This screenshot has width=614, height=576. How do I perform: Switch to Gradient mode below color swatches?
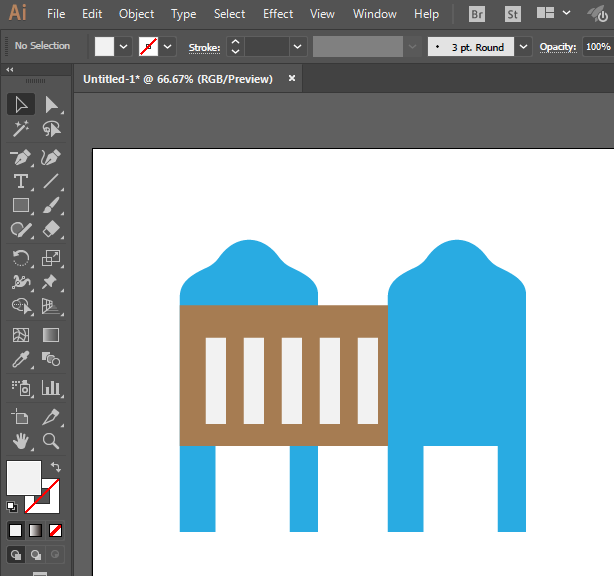pos(36,530)
